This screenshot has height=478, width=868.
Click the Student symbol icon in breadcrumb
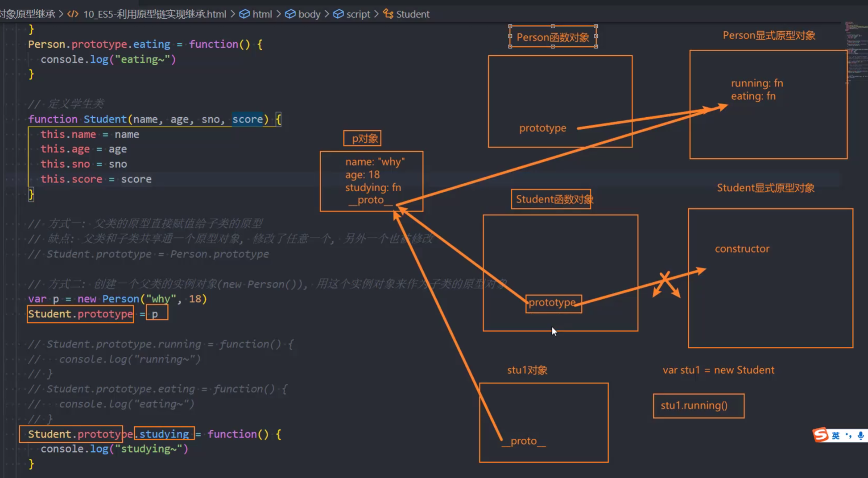click(x=388, y=14)
